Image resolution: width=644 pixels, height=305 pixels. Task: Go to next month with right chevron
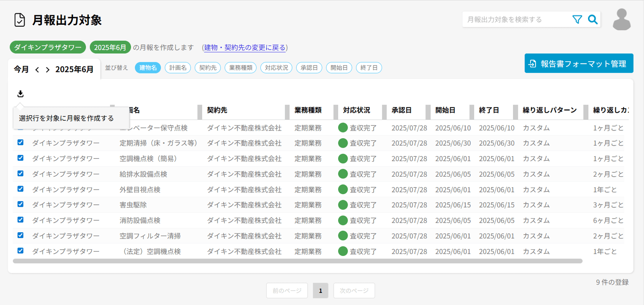[x=48, y=70]
